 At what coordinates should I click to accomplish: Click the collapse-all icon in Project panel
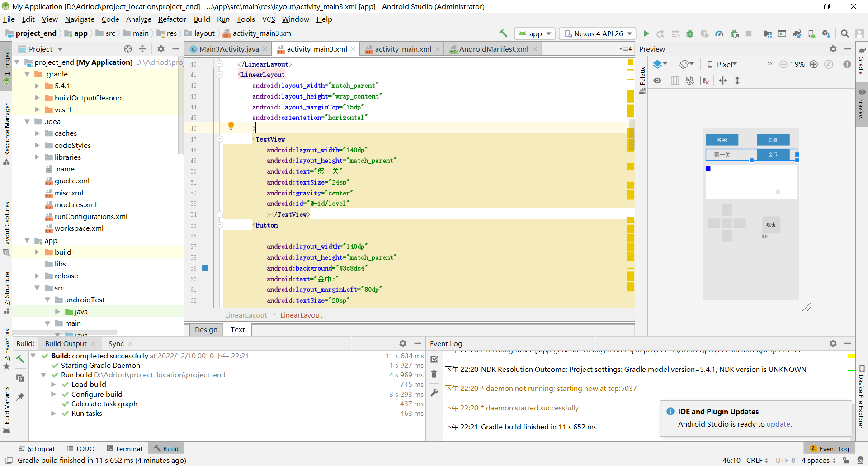coord(142,49)
